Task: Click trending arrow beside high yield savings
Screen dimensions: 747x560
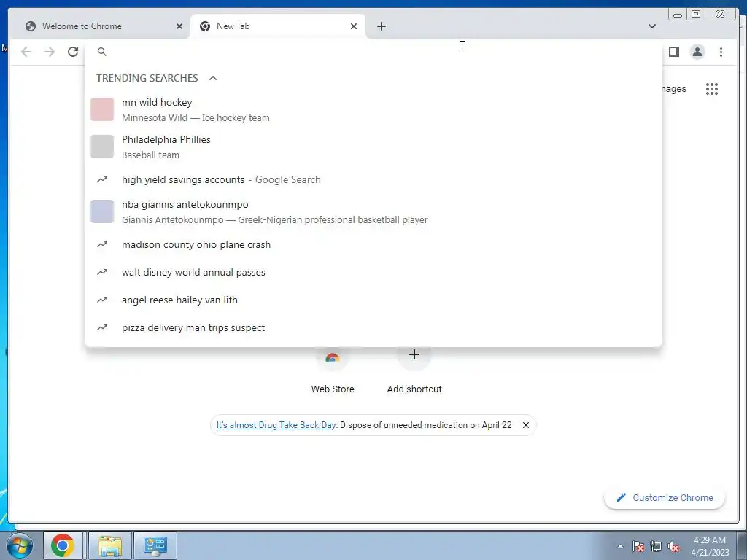Action: pyautogui.click(x=102, y=179)
